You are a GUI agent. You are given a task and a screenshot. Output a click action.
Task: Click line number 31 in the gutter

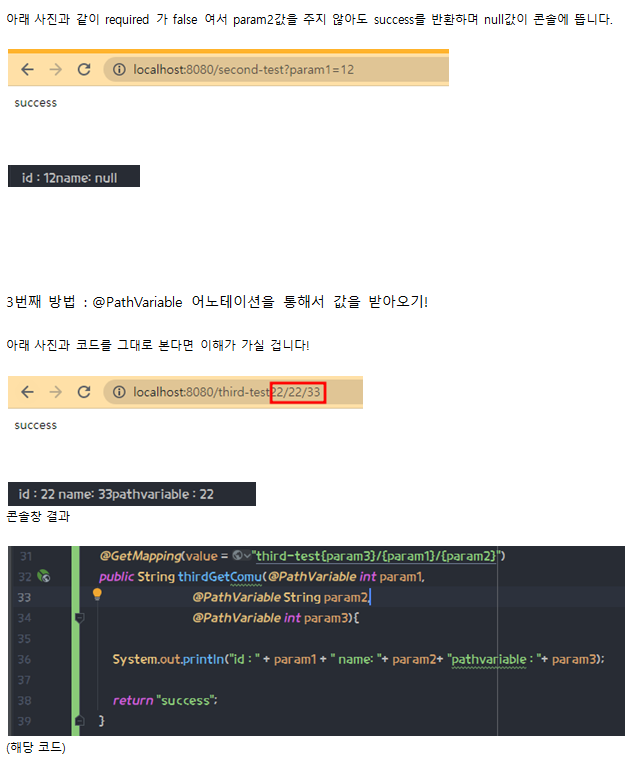[26, 556]
